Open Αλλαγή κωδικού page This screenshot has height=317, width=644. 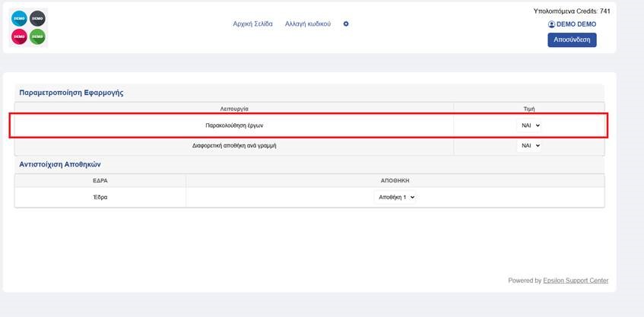(x=308, y=24)
